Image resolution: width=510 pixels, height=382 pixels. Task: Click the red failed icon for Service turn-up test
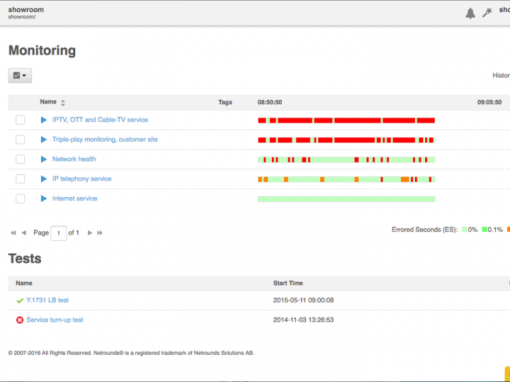point(20,320)
